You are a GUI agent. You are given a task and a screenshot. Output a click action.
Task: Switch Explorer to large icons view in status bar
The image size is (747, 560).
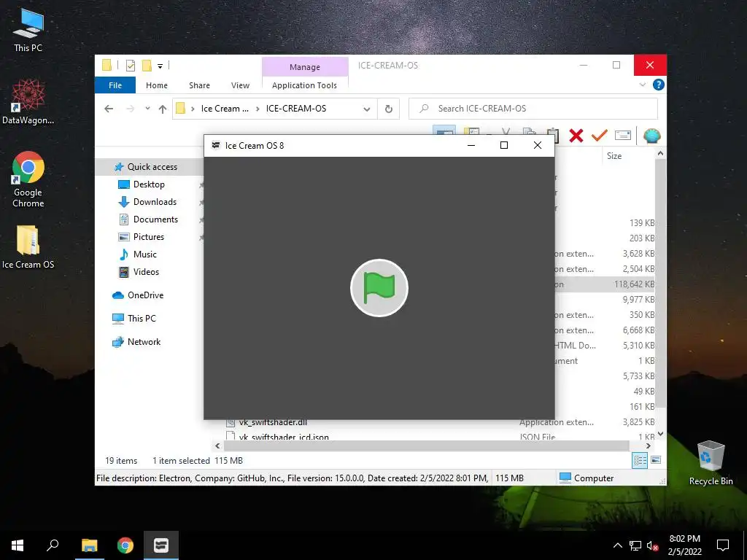point(656,460)
